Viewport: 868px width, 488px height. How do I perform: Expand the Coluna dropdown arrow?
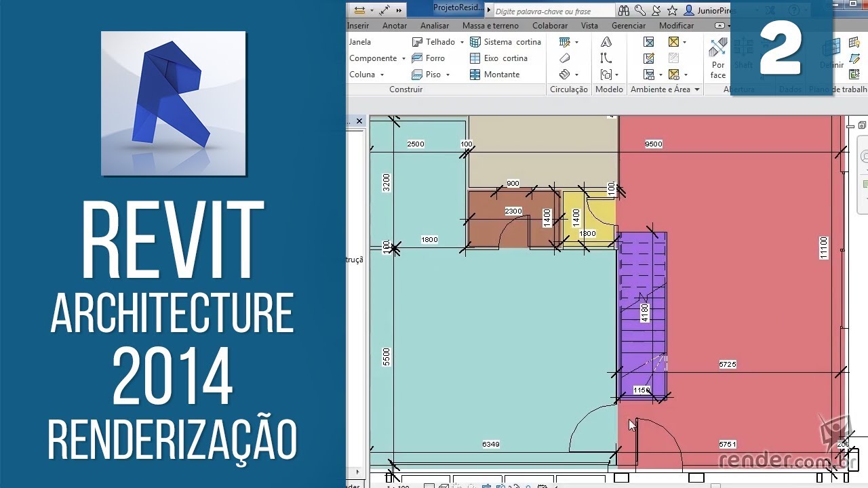[x=382, y=75]
